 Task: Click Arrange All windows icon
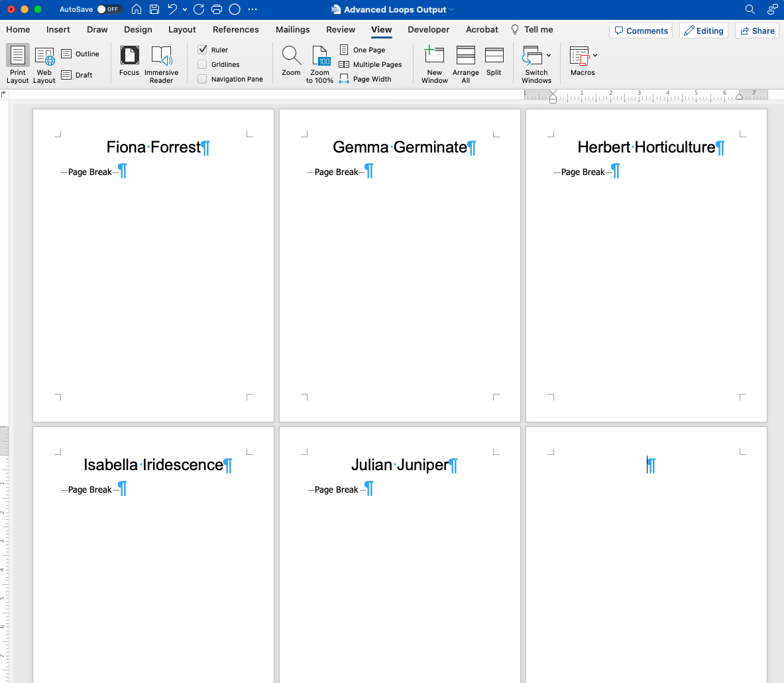pyautogui.click(x=465, y=56)
